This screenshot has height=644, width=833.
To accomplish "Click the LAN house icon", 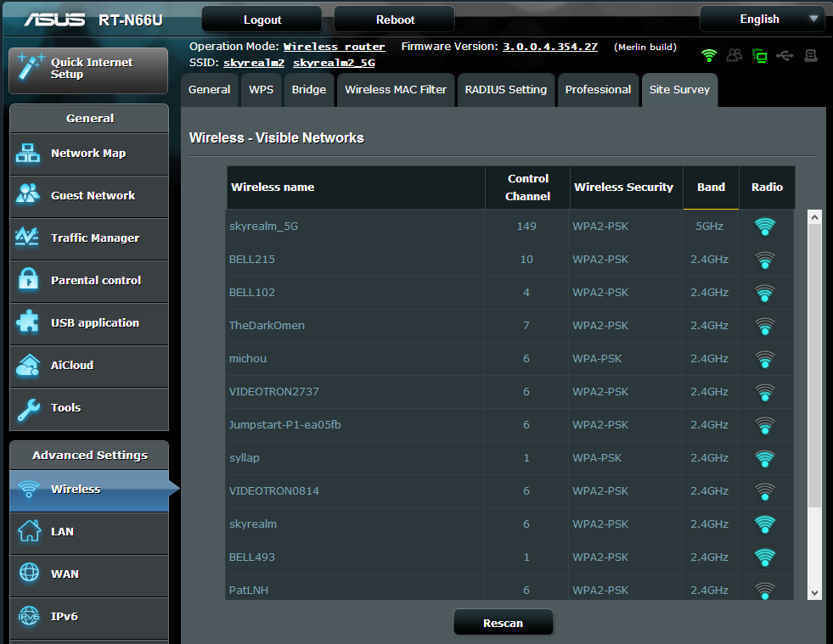I will click(x=29, y=530).
